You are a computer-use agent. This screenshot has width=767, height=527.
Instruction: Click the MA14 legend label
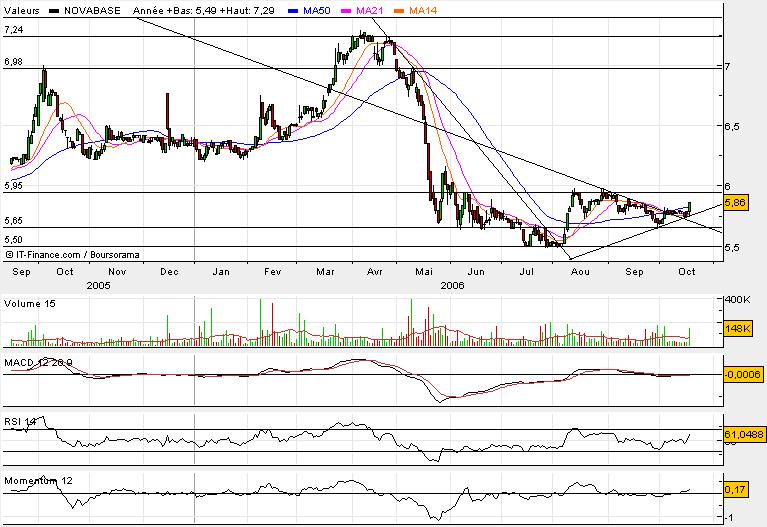tap(423, 10)
